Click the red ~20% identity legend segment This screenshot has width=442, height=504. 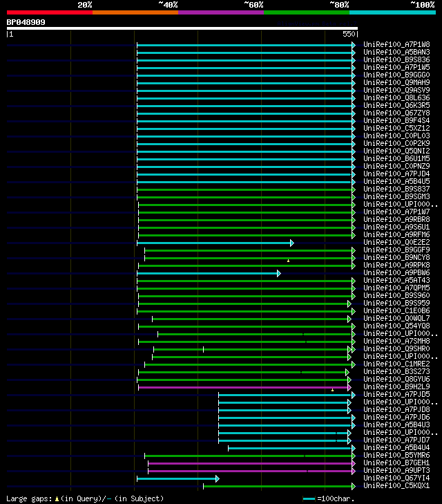pyautogui.click(x=50, y=12)
